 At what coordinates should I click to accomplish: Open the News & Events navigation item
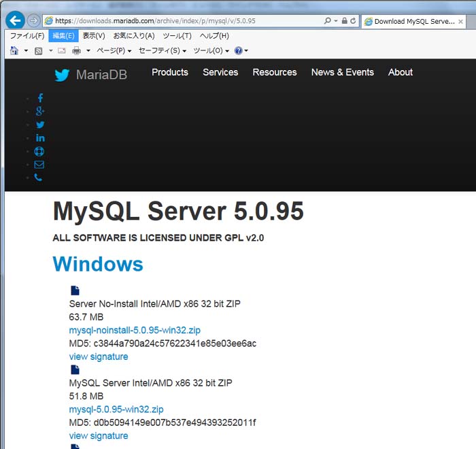(x=343, y=72)
